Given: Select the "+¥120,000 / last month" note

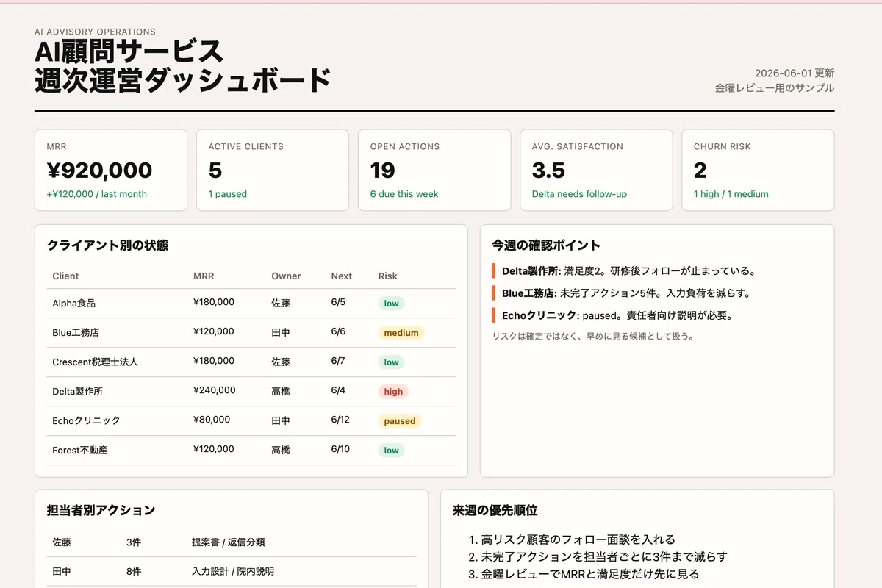Looking at the screenshot, I should point(96,194).
